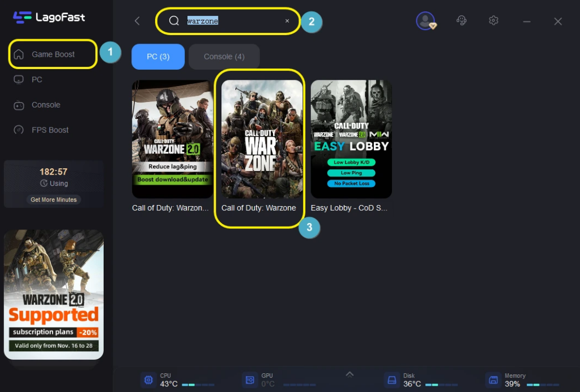Open the Game Boost section

pyautogui.click(x=52, y=54)
